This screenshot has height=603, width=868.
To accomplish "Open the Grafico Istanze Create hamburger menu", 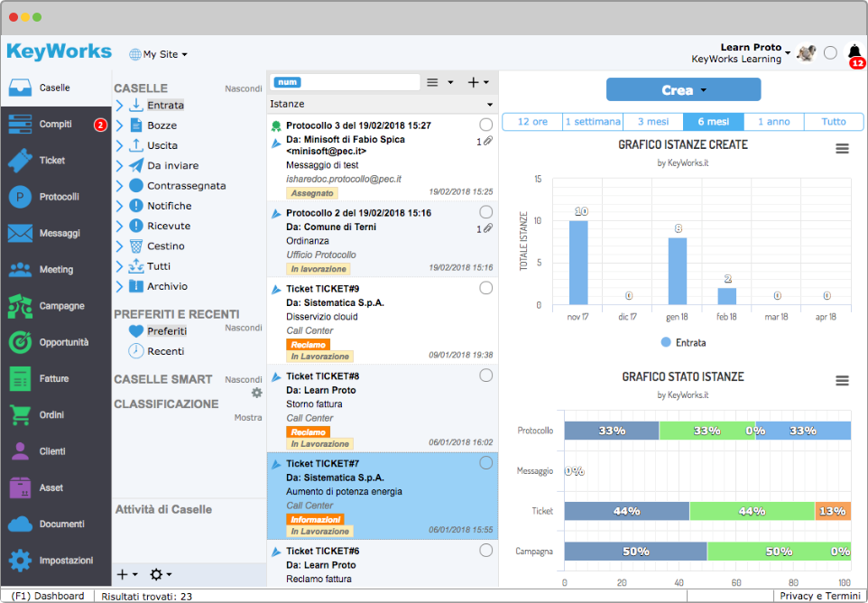I will coord(842,148).
